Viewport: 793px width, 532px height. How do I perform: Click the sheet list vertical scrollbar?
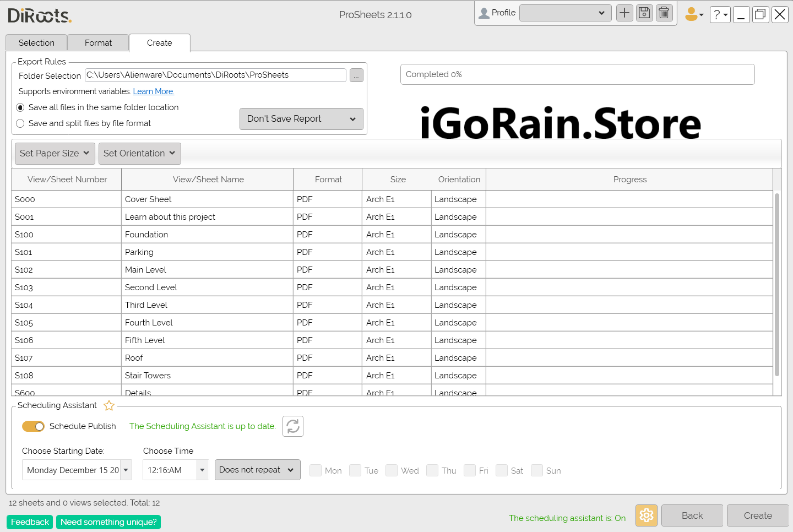click(777, 284)
